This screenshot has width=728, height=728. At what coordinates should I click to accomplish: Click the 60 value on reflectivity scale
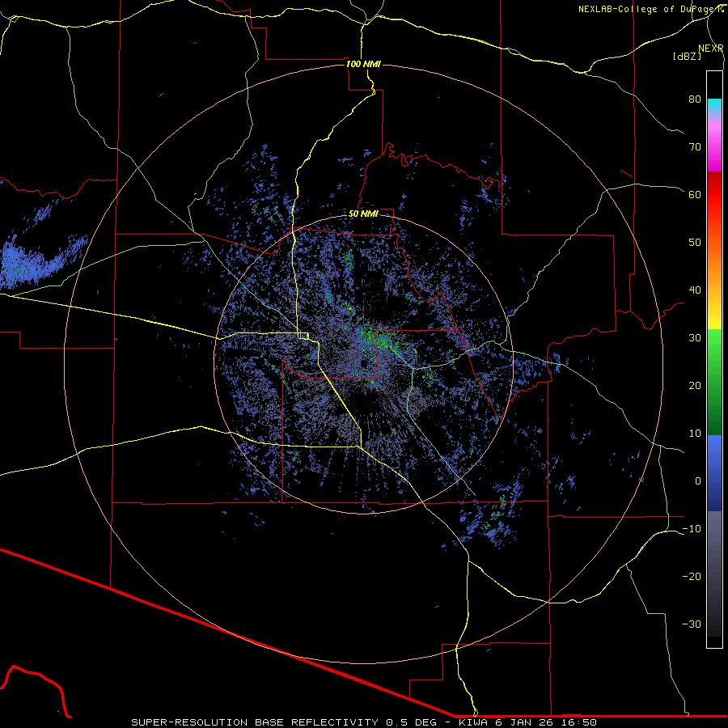695,194
